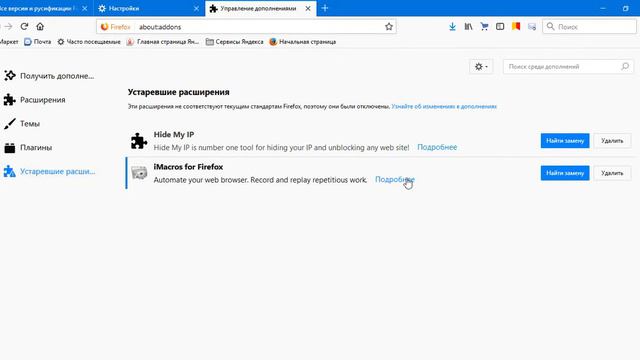Select Устаревшие расширения in sidebar
Screen dimensions: 640x360
(49, 171)
